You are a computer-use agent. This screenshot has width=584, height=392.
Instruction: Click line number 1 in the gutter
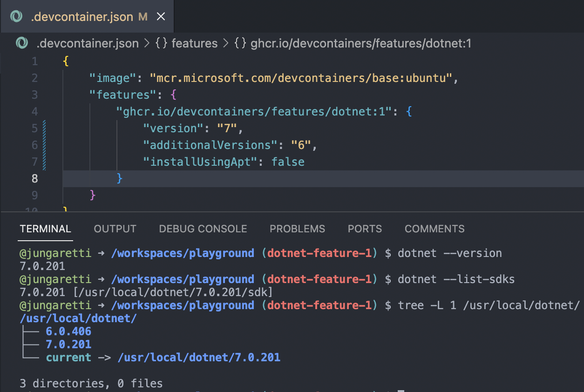coord(35,61)
